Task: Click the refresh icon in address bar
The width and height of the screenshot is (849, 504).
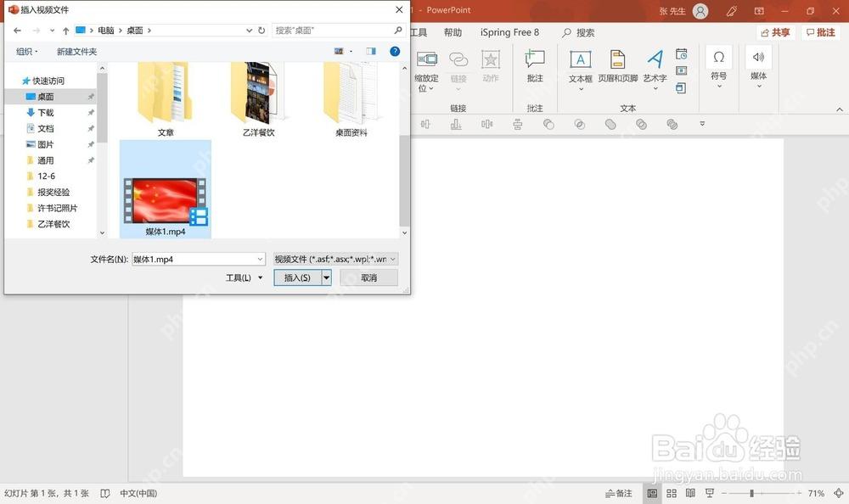Action: pyautogui.click(x=261, y=31)
